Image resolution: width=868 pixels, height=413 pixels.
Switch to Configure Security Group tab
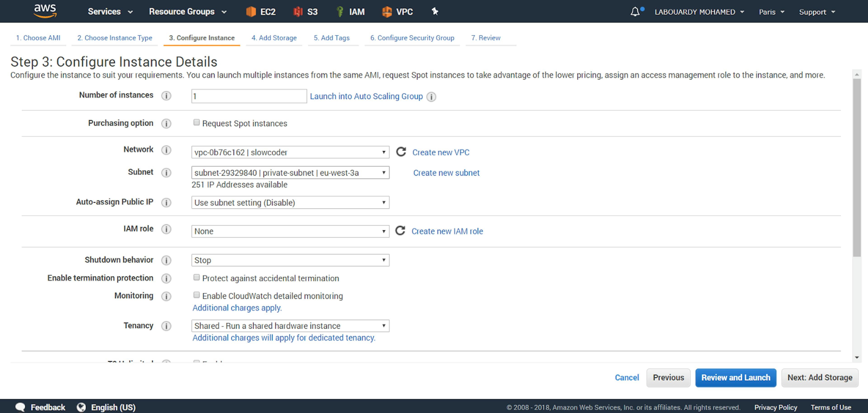point(412,38)
